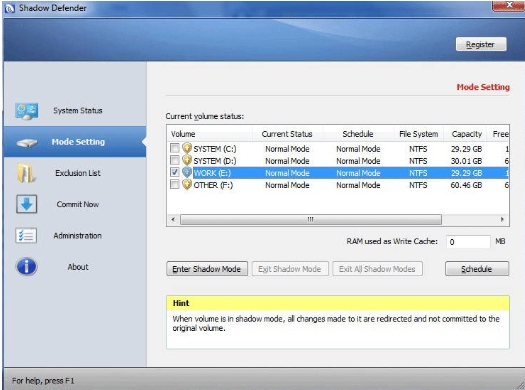Open the Administration section
Image resolution: width=525 pixels, height=390 pixels.
point(75,236)
